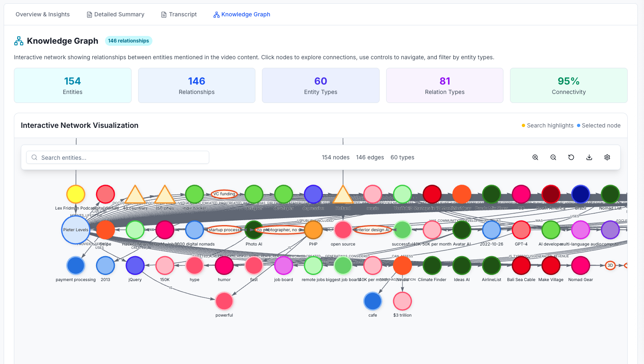Click the open source node
Image resolution: width=644 pixels, height=364 pixels.
[x=343, y=230]
